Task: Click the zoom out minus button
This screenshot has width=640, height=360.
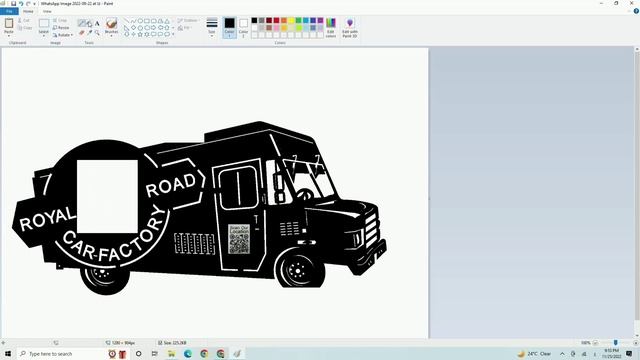Action: coord(595,343)
